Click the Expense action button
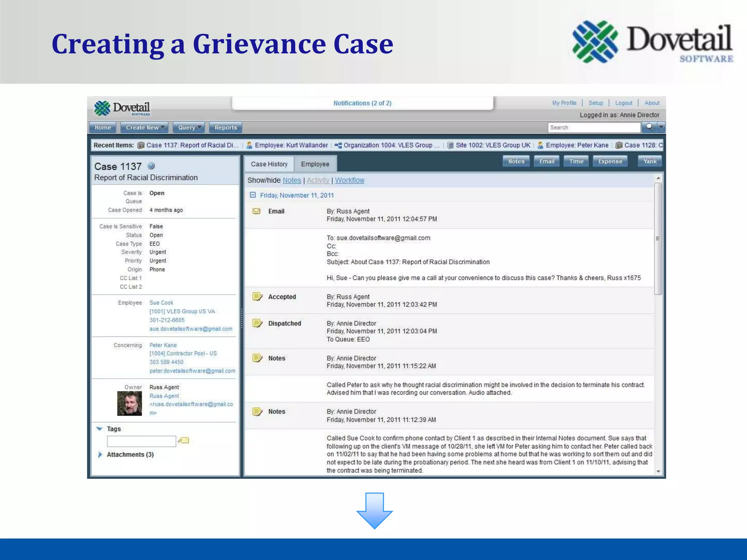Viewport: 747px width, 560px height. [x=610, y=161]
